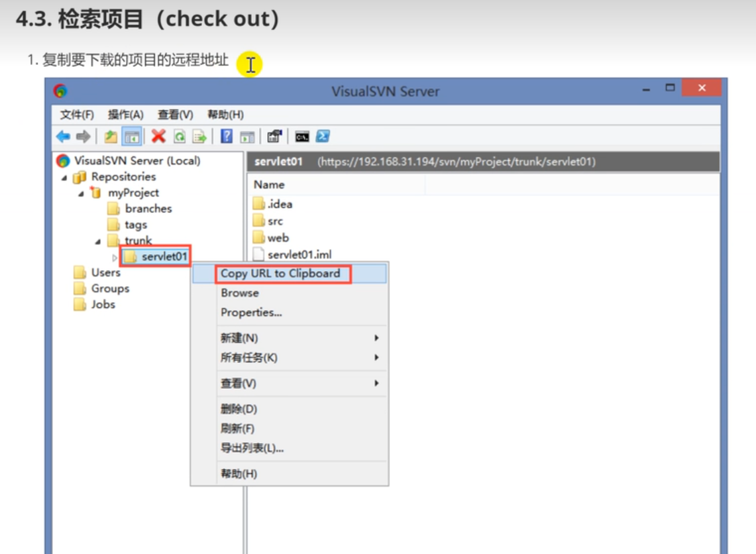Choose 刷新(F) in context menu
Screen dimensions: 756x554
click(290, 429)
